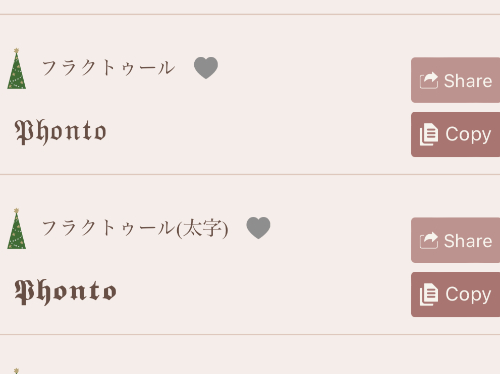Click the Christmas tree icon beside フラクトゥール
The height and width of the screenshot is (374, 500).
point(17,69)
